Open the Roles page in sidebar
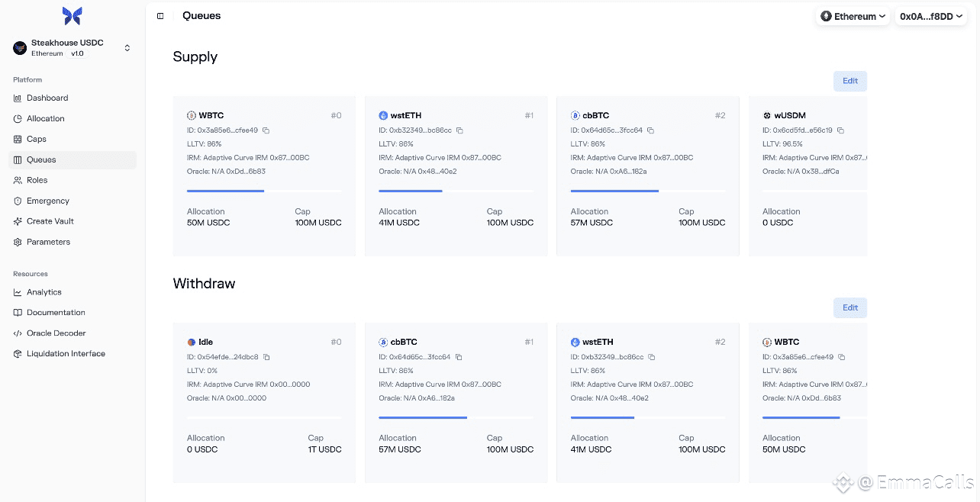Viewport: 980px width, 502px height. [x=37, y=180]
